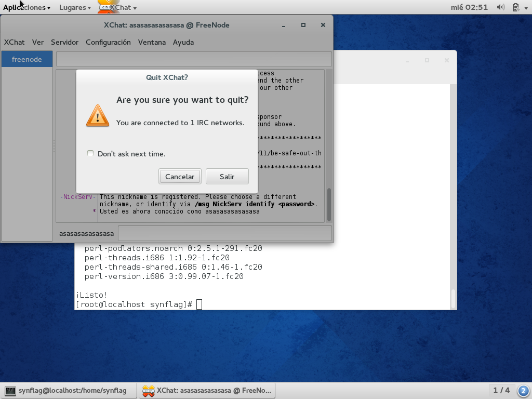Open the Aplicaciones menu in top panel

click(26, 7)
